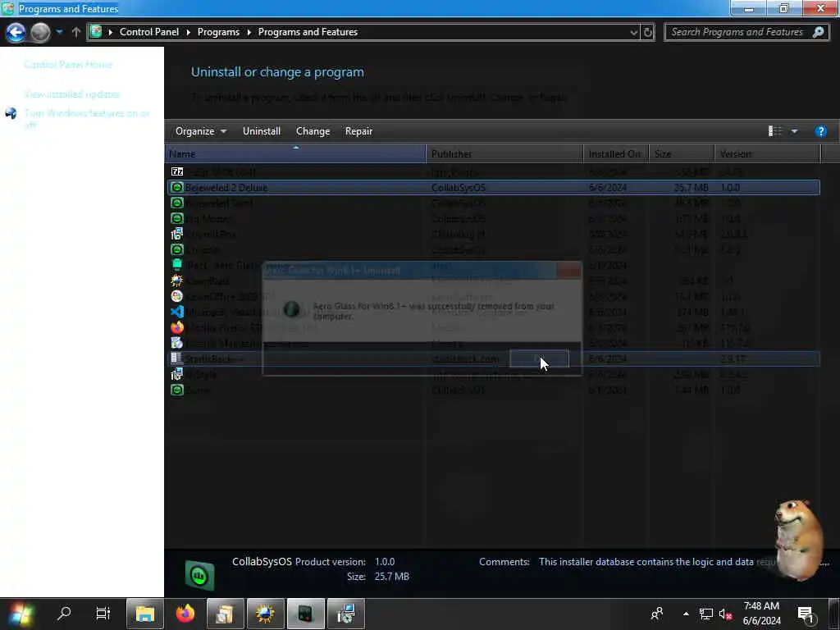Click the change view layout icon

(x=775, y=131)
